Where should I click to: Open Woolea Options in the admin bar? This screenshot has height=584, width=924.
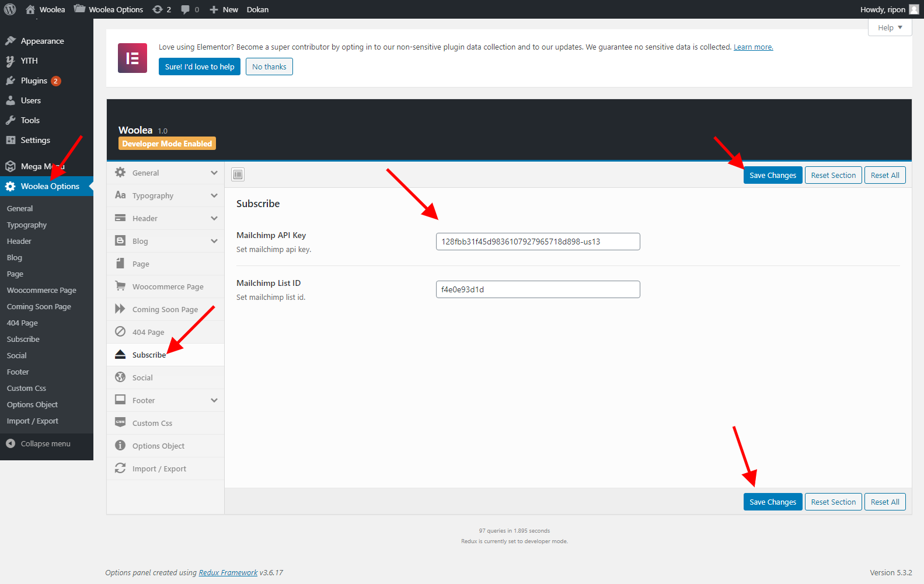coord(109,9)
